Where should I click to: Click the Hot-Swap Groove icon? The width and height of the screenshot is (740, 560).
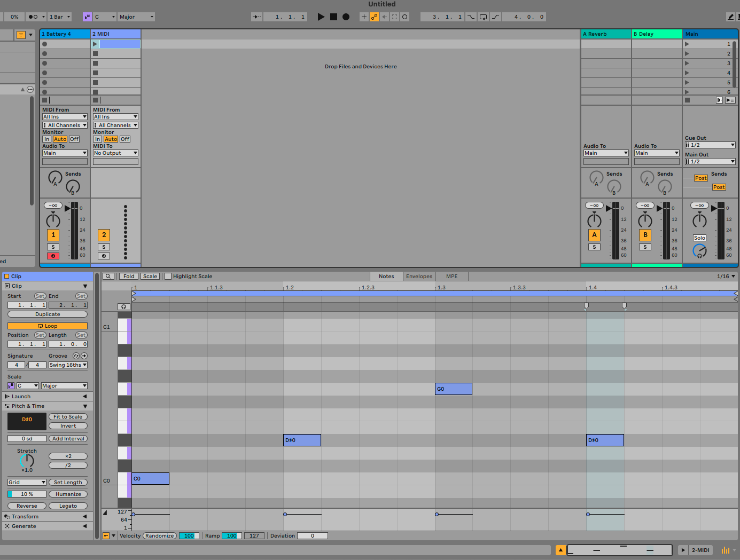tap(76, 356)
